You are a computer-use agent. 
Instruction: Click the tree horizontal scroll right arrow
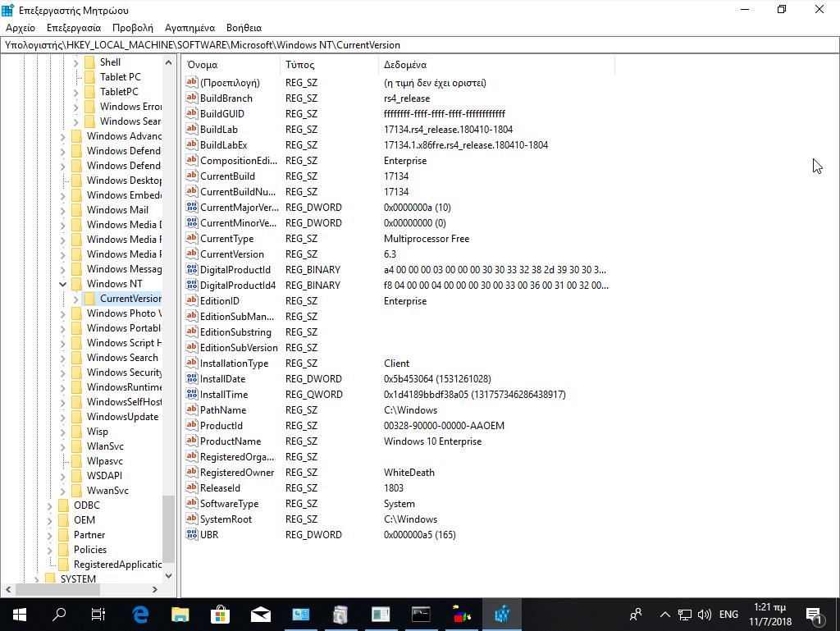(x=155, y=590)
